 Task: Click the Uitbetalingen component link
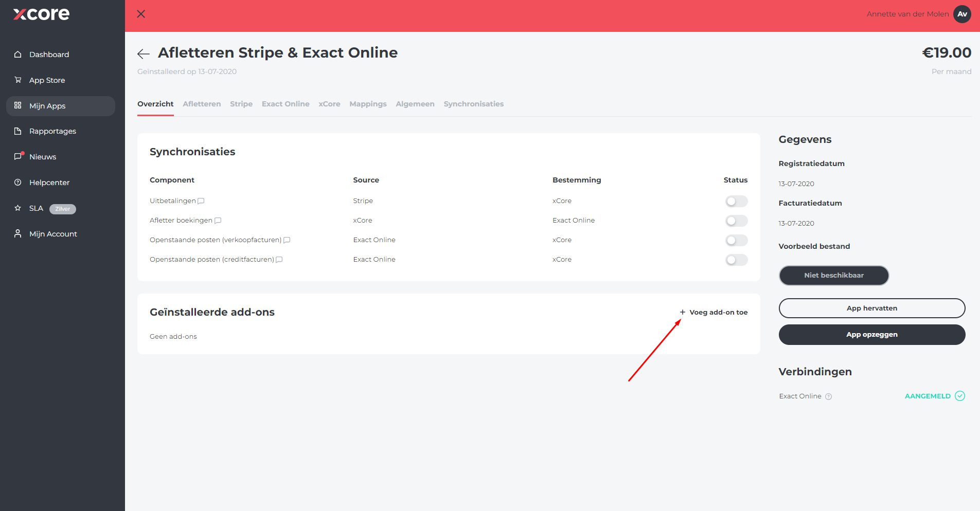(173, 201)
